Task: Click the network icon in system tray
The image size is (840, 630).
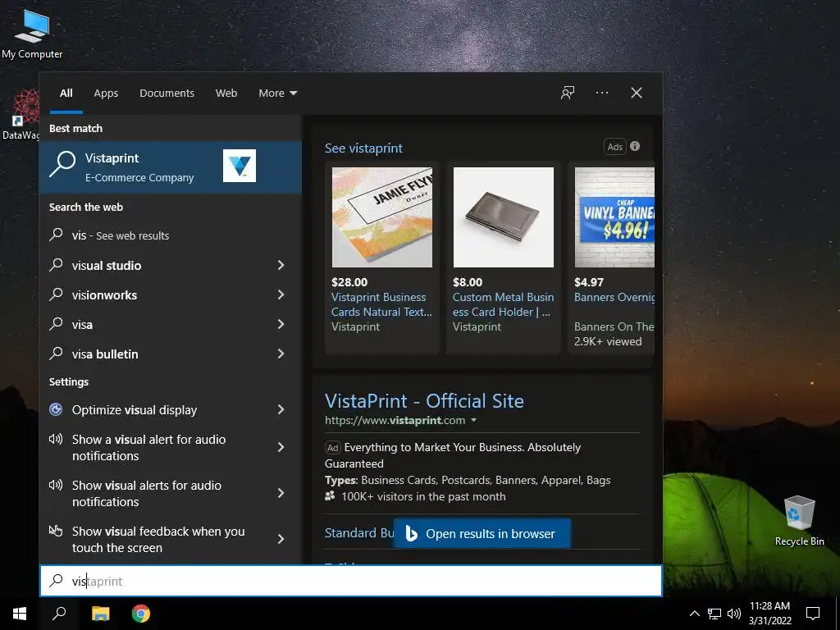Action: pos(714,614)
